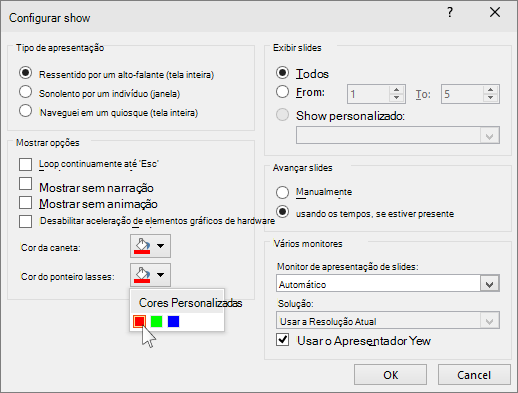Increase the From slide number
Image resolution: width=518 pixels, height=393 pixels.
pos(397,90)
